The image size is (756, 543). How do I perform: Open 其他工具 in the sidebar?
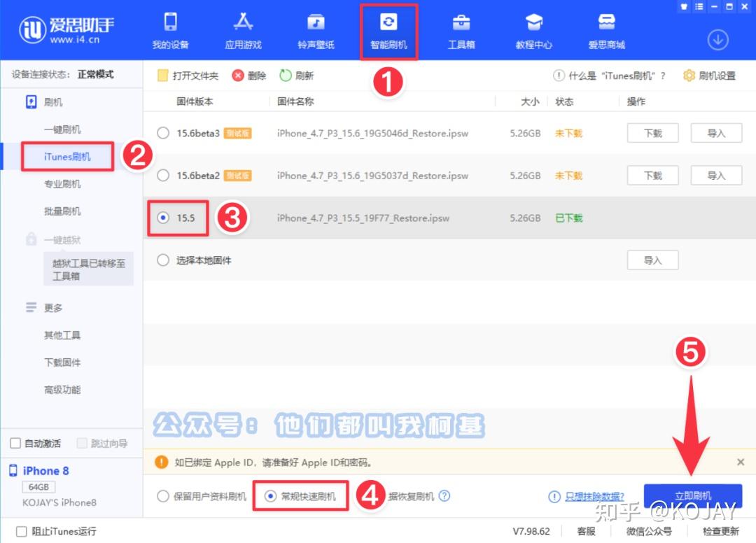(62, 335)
